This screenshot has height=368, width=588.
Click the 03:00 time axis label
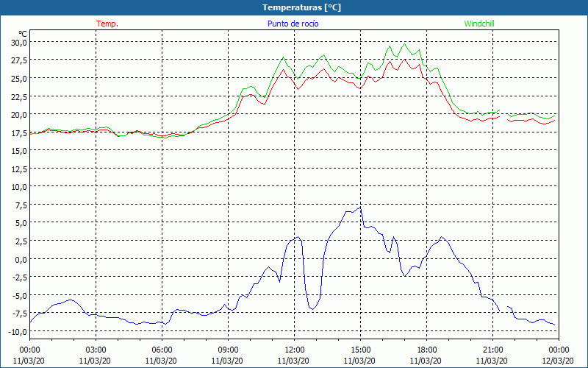tap(96, 350)
